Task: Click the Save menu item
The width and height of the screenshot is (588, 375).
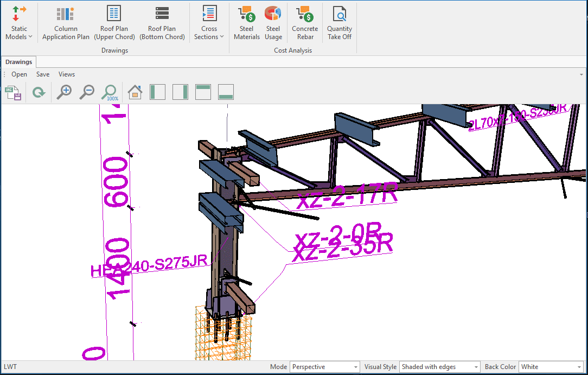Action: point(43,74)
